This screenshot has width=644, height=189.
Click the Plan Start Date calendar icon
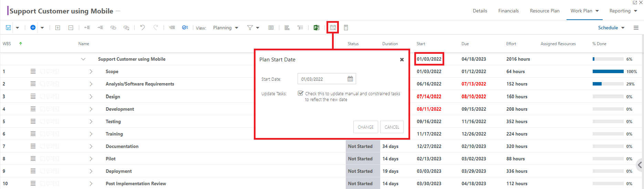click(333, 28)
